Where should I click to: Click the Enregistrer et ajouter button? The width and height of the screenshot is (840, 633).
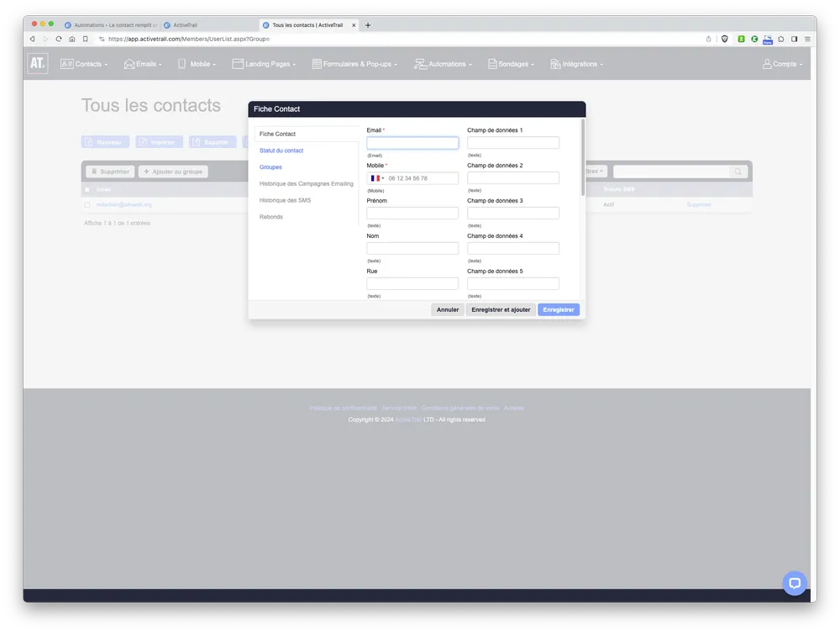point(501,309)
